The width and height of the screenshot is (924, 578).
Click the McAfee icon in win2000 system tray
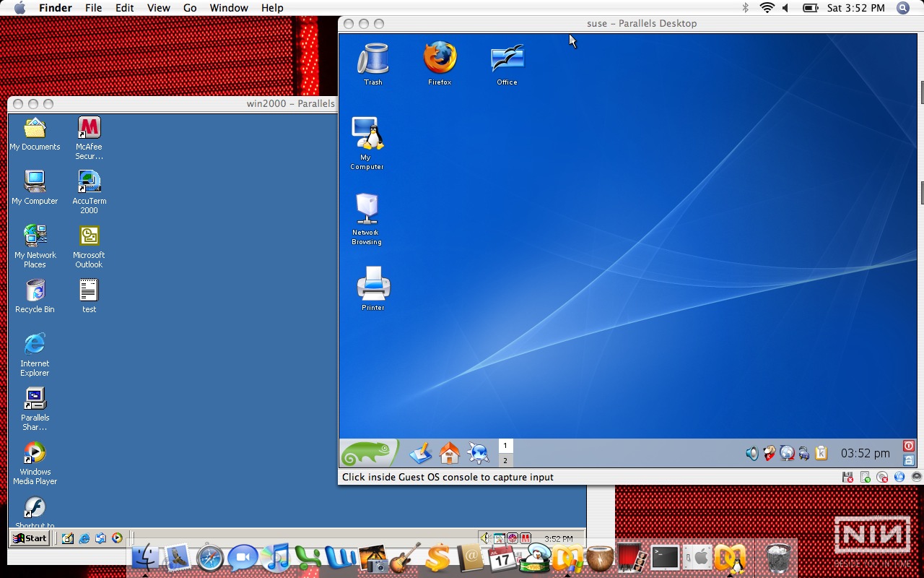526,538
